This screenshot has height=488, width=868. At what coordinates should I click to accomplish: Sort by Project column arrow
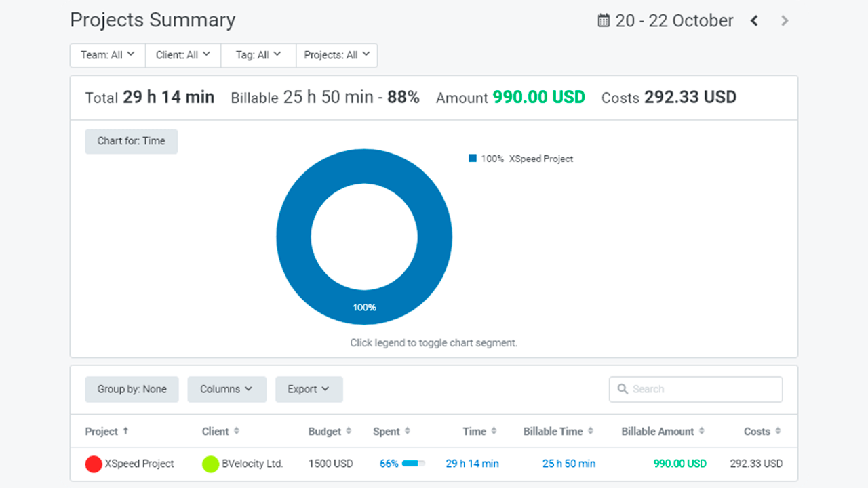pyautogui.click(x=125, y=431)
